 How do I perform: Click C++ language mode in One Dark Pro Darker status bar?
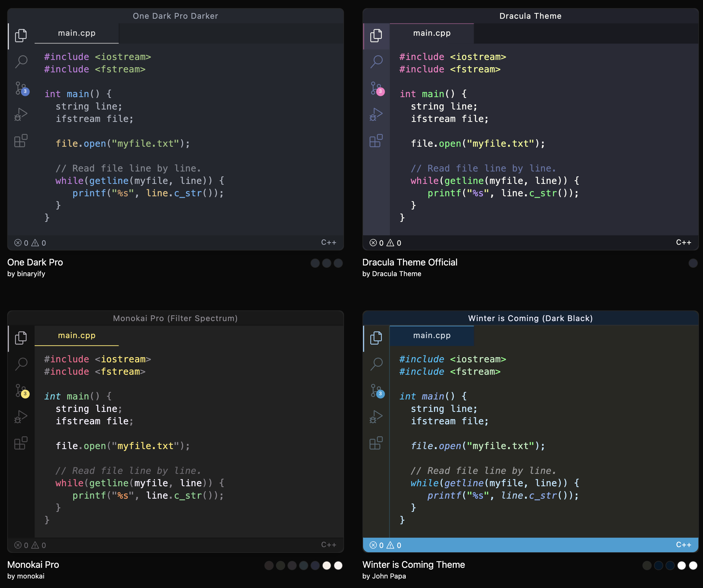point(328,242)
